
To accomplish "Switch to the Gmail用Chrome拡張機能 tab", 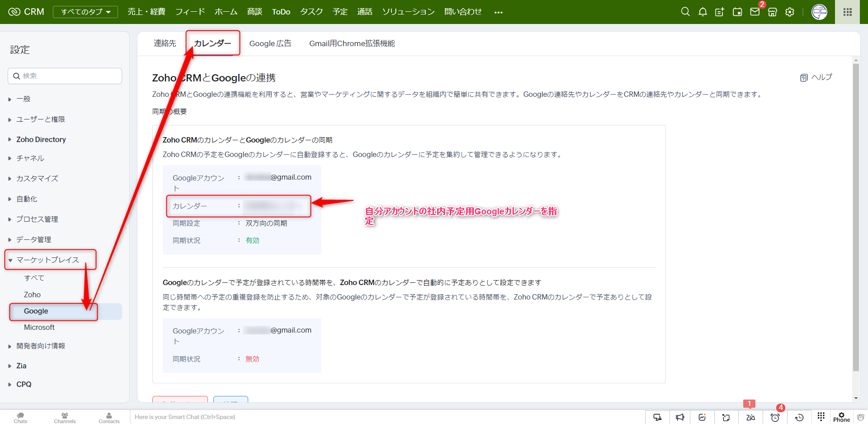I will 352,43.
